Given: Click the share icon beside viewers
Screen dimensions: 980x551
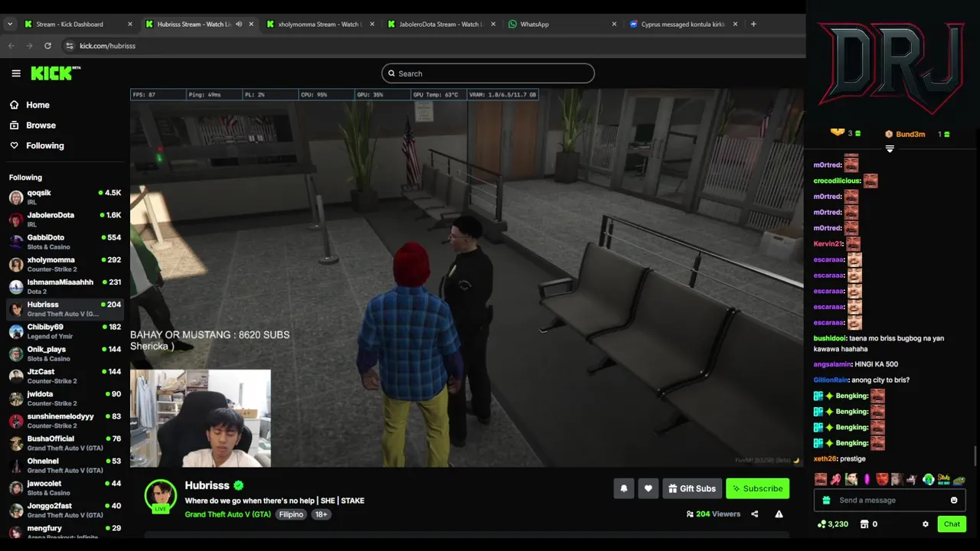Looking at the screenshot, I should (755, 514).
